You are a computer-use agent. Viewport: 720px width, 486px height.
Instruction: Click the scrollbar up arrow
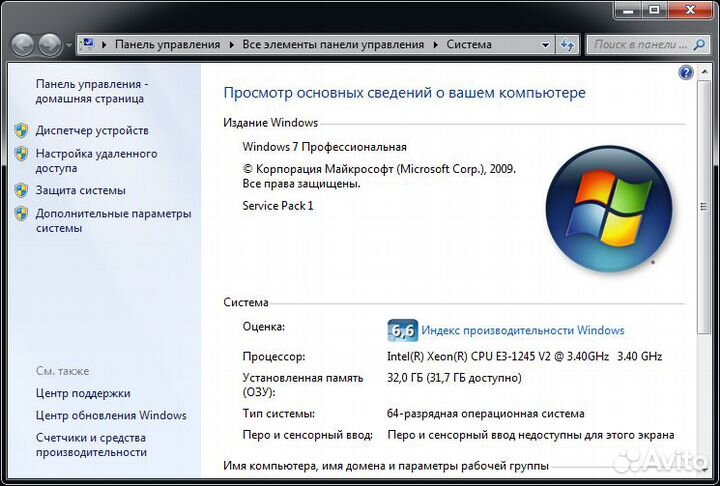tap(703, 72)
